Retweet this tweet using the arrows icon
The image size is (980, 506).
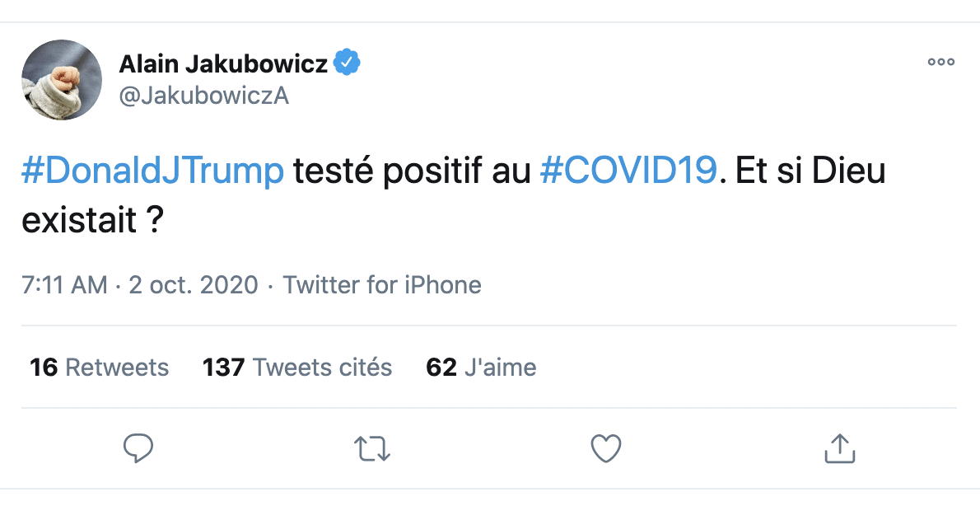coord(372,448)
